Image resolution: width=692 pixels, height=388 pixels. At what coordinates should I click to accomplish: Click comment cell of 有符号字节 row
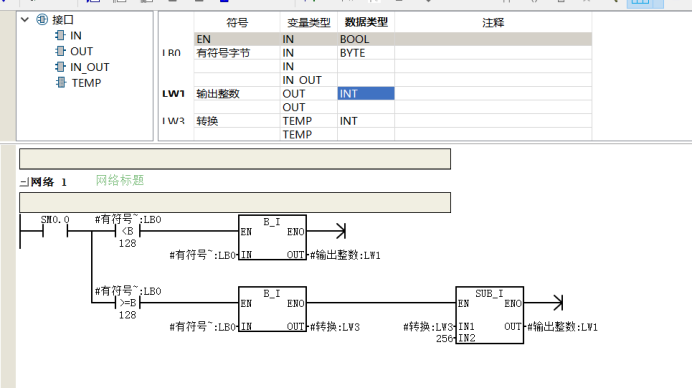493,53
